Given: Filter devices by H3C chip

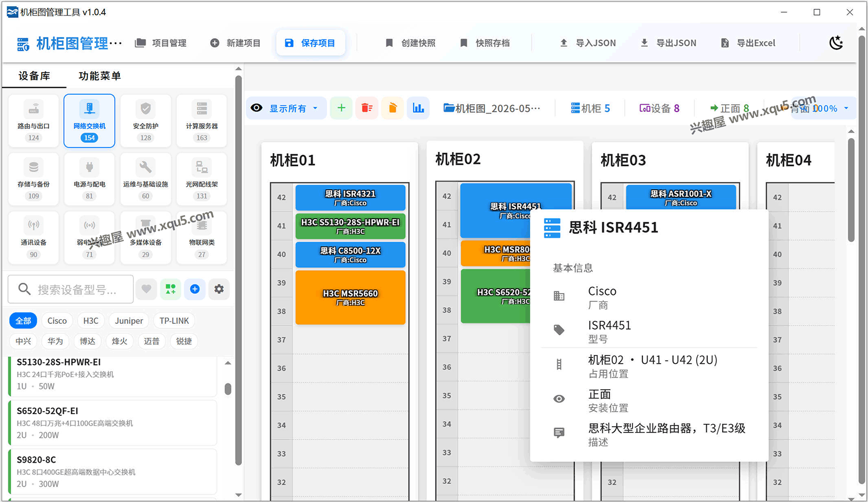Looking at the screenshot, I should point(91,320).
